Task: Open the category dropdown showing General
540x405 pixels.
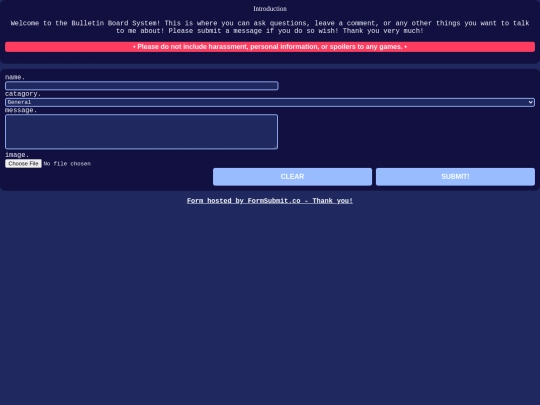Action: point(270,102)
